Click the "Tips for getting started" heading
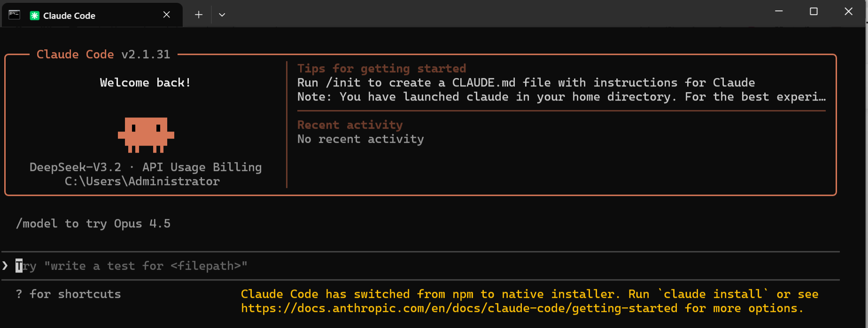Image resolution: width=868 pixels, height=328 pixels. (381, 69)
